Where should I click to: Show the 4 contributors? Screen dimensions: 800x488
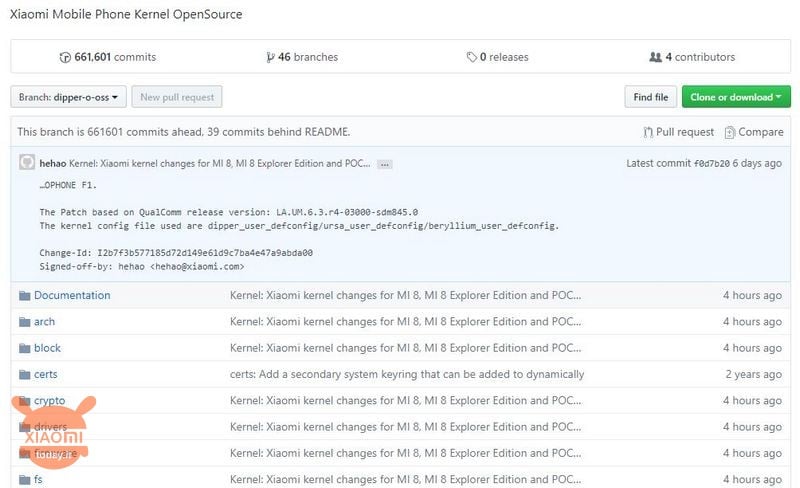692,57
